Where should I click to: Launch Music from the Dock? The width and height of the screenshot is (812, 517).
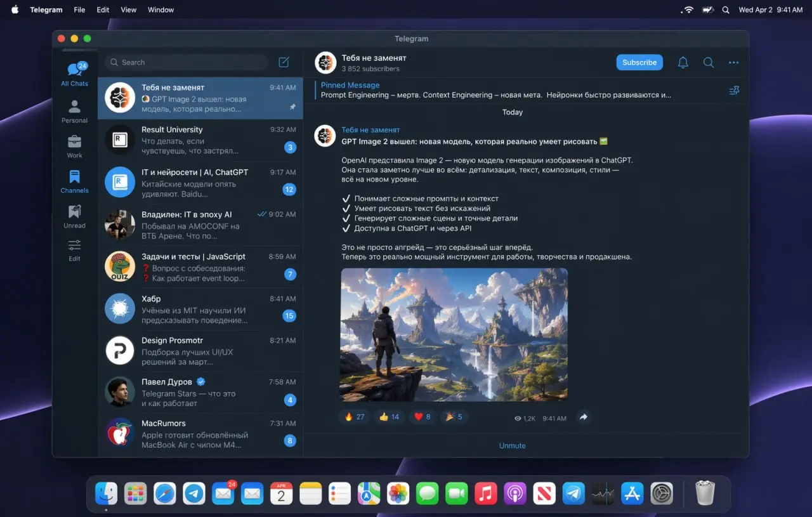click(x=486, y=493)
